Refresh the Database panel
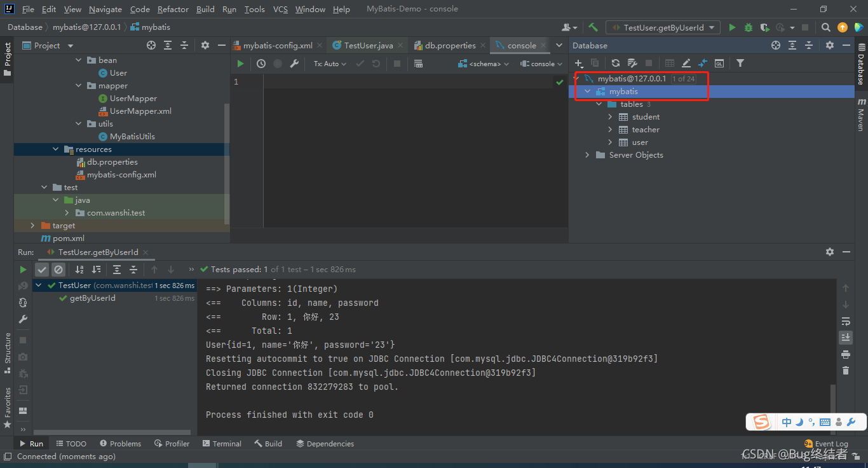This screenshot has height=468, width=868. pyautogui.click(x=615, y=64)
